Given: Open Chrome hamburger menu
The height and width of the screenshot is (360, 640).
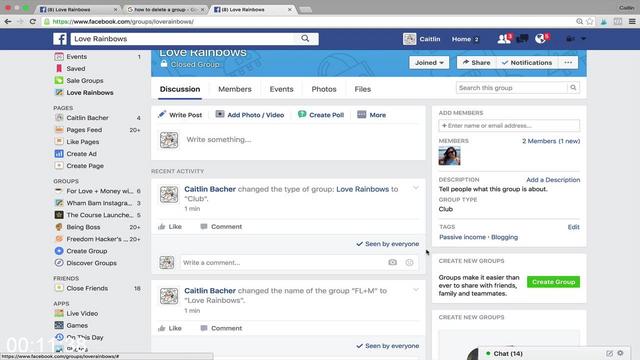Looking at the screenshot, I should click(632, 21).
